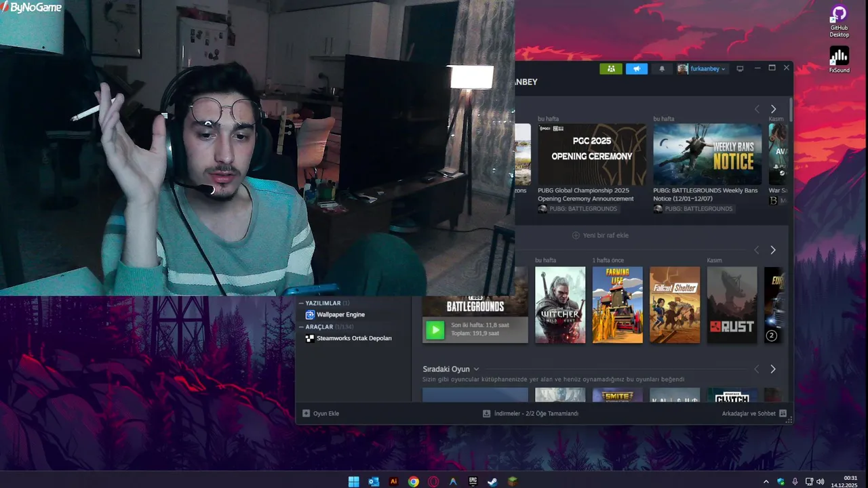Open the volume control in the system tray
The width and height of the screenshot is (868, 488).
[820, 482]
